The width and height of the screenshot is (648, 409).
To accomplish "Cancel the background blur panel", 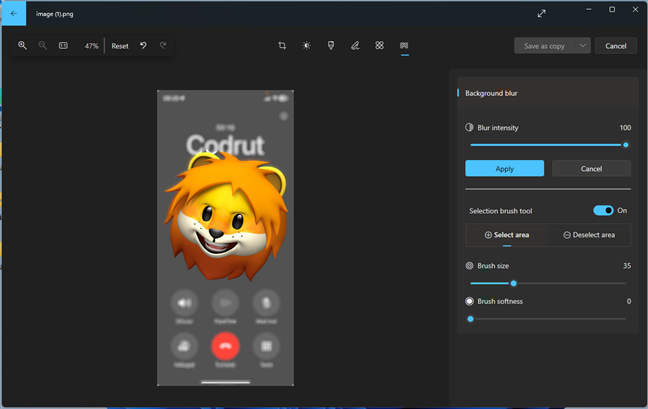I will (591, 169).
